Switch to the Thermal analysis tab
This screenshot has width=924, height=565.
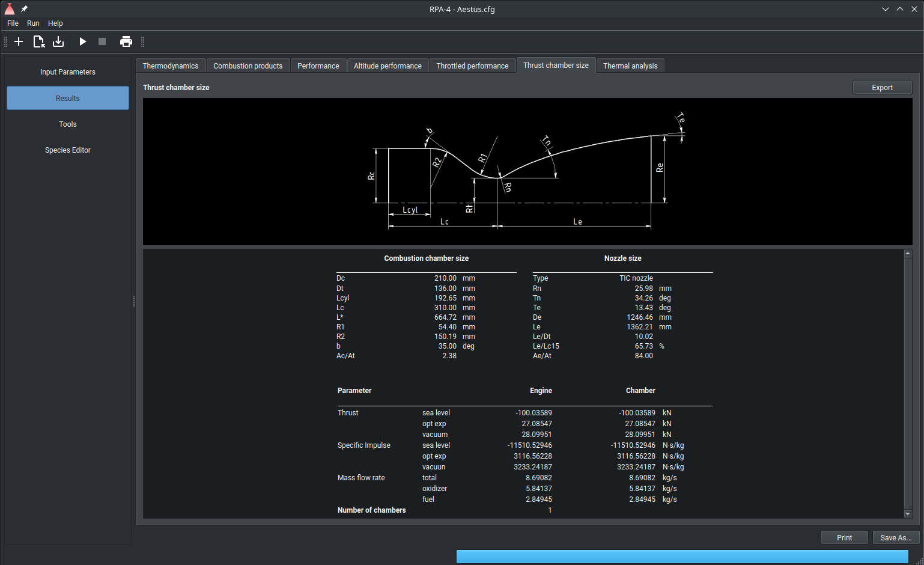pos(630,66)
